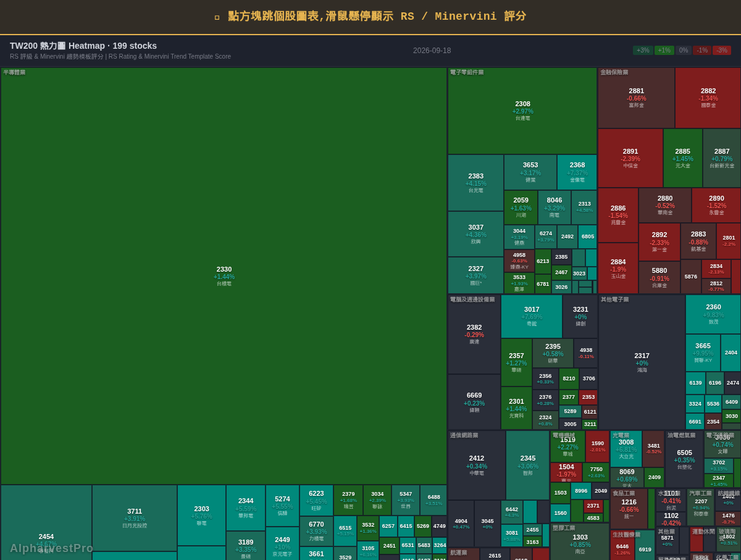741x560 pixels.
Task: Click the 6669 緯穎 stock block
Action: 474,402
